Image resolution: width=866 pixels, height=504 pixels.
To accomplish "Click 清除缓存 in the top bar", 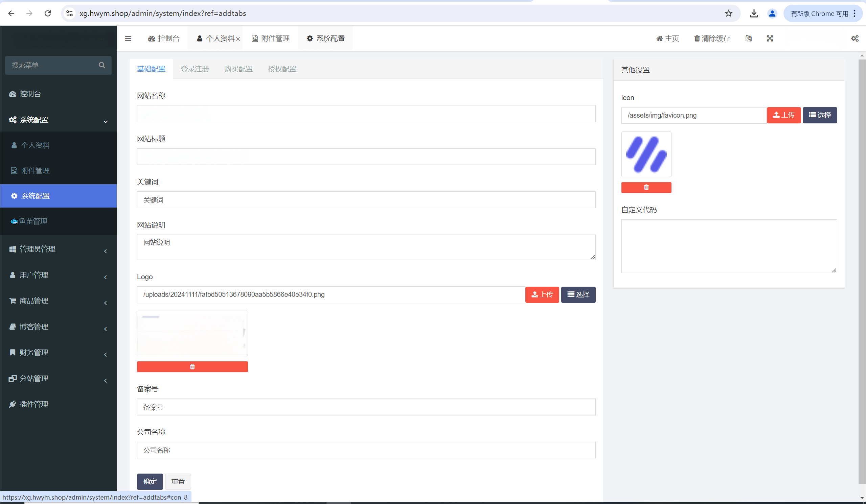I will click(x=712, y=39).
